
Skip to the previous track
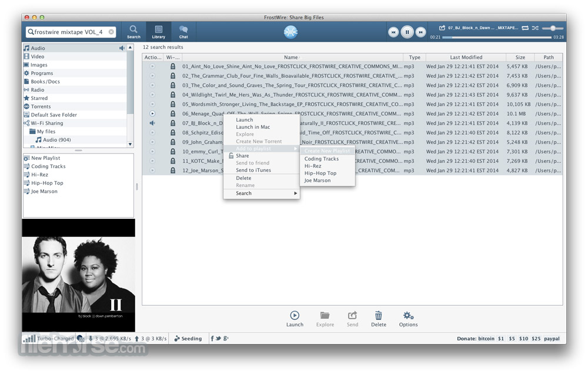point(393,32)
